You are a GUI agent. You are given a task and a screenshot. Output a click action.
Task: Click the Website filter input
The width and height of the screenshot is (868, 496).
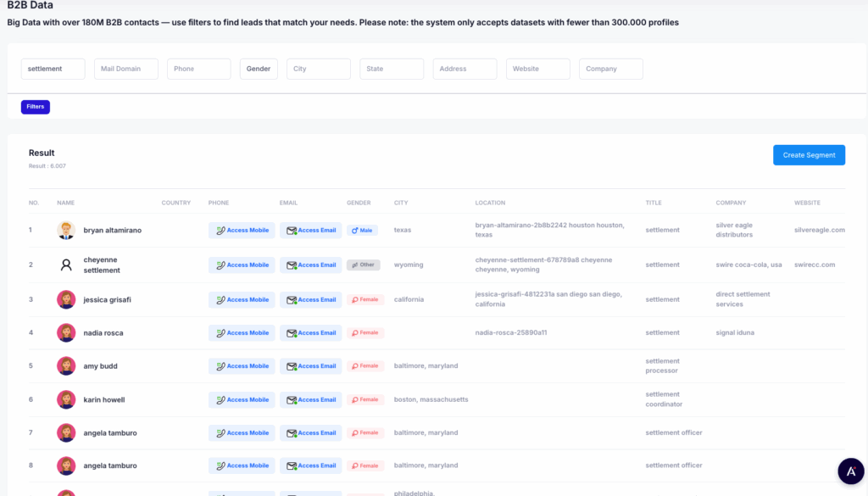click(x=537, y=69)
